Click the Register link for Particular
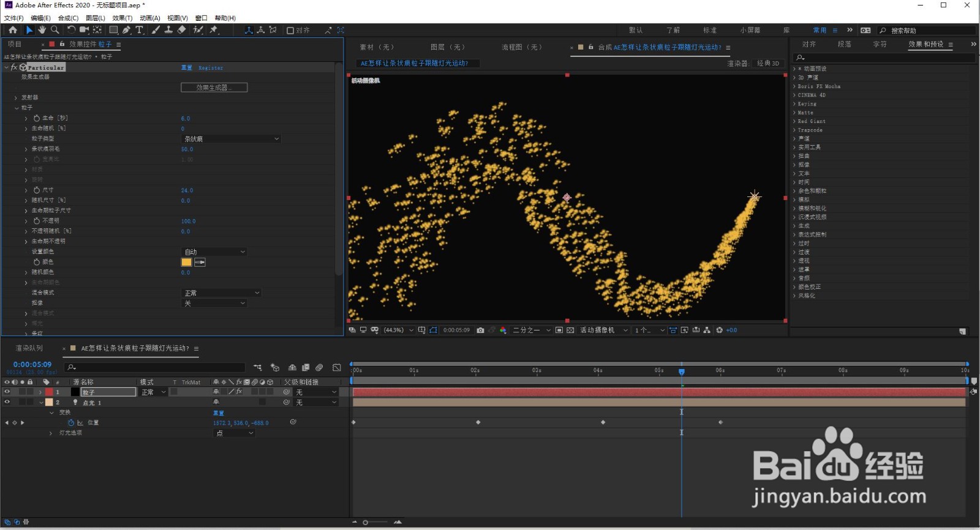Screen dimensions: 980x530 (211, 68)
